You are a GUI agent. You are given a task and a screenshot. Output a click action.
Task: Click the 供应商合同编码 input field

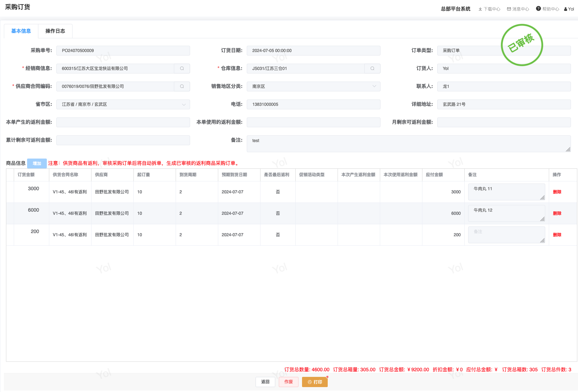pyautogui.click(x=115, y=86)
